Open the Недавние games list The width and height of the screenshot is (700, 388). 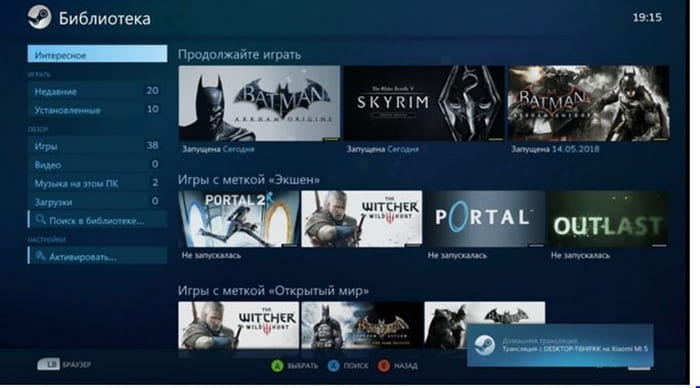[97, 91]
